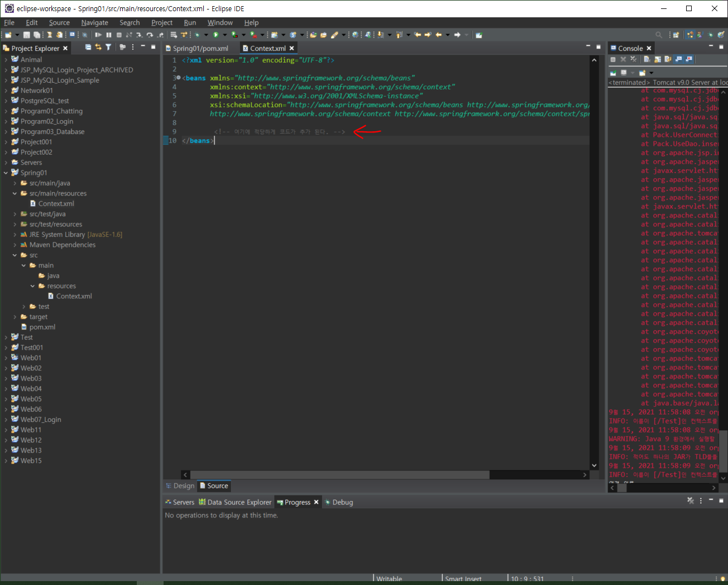728x585 pixels.
Task: Click the closing </beans> tag on line 10
Action: pyautogui.click(x=198, y=141)
